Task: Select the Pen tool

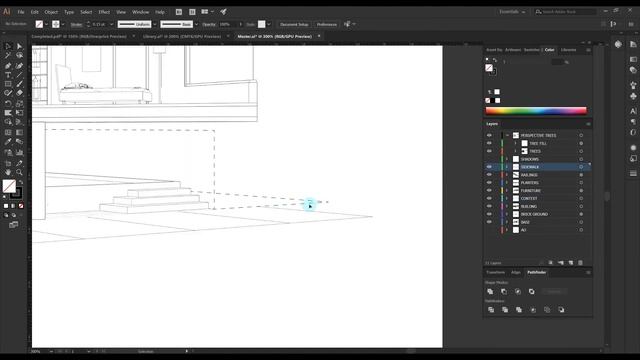Action: pos(8,66)
